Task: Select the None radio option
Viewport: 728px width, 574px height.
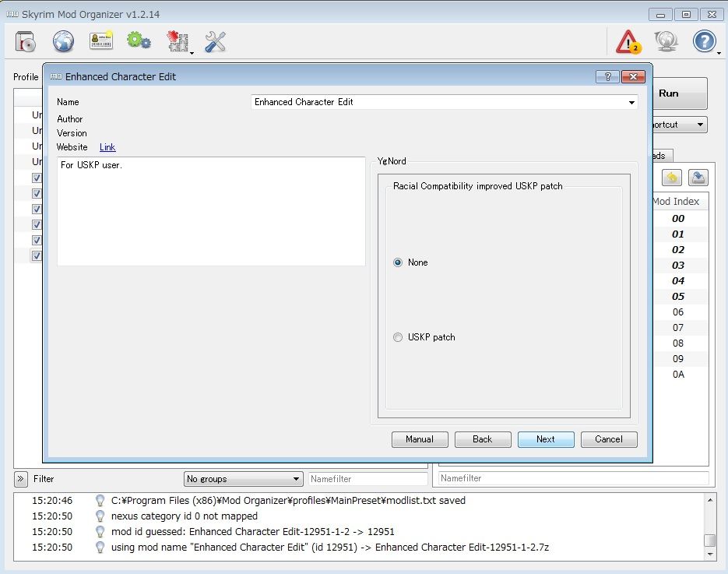Action: tap(398, 262)
